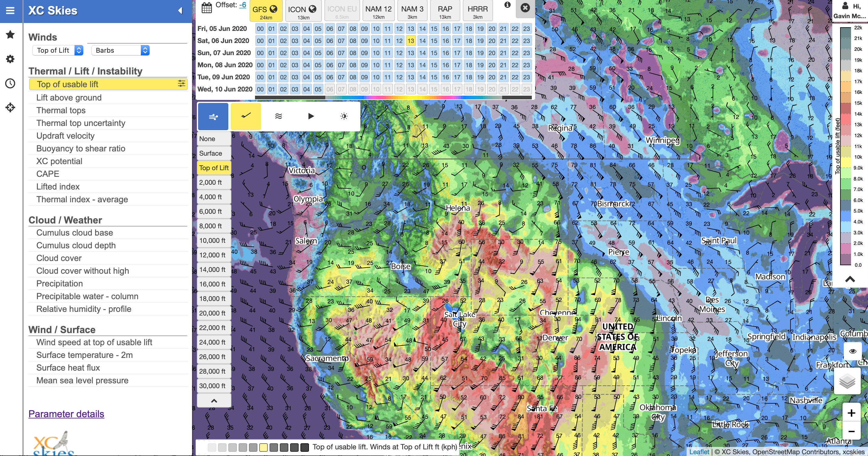Open the calendar date picker icon

207,8
